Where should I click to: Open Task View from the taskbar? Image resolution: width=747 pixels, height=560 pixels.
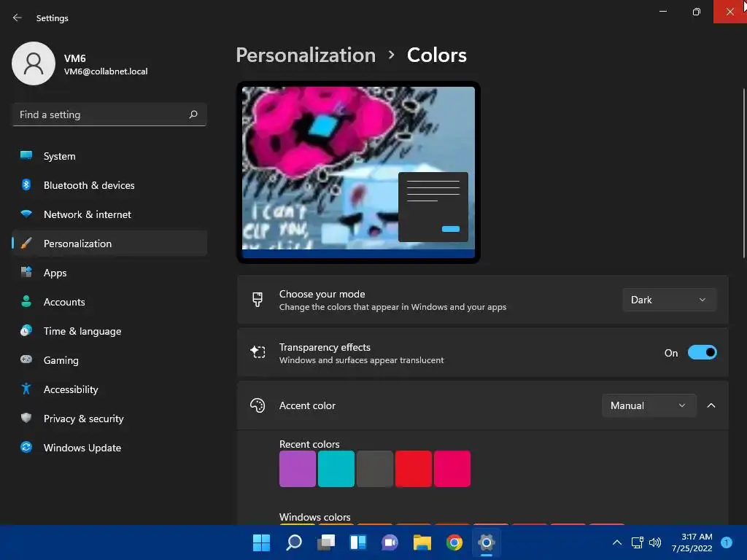click(326, 542)
